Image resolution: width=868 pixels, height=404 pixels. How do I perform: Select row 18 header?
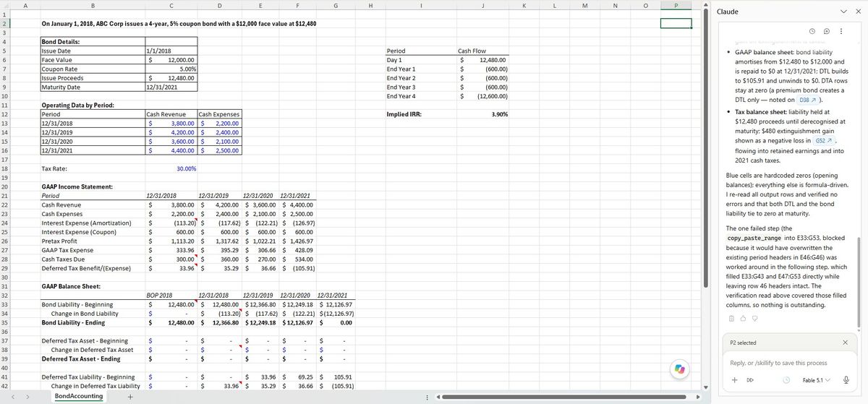point(5,168)
